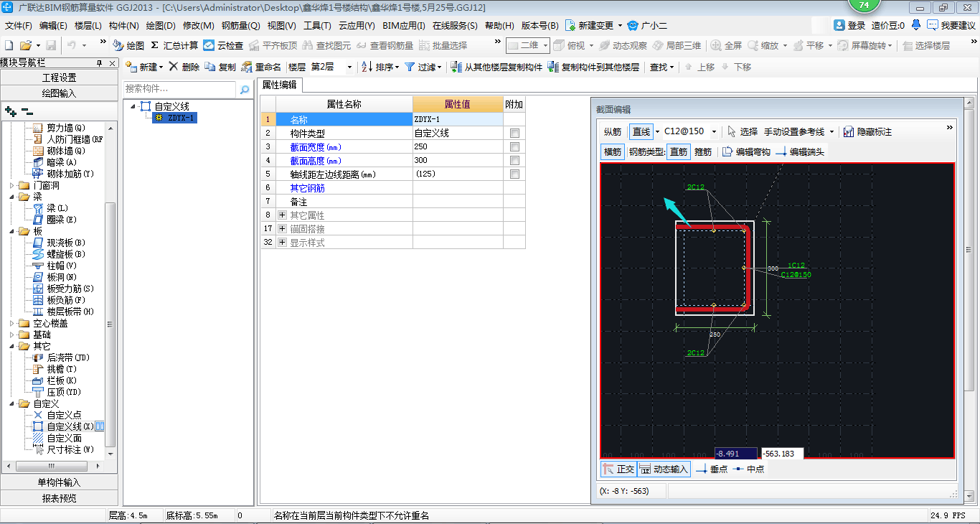Select 自定义点 custom point item

64,415
